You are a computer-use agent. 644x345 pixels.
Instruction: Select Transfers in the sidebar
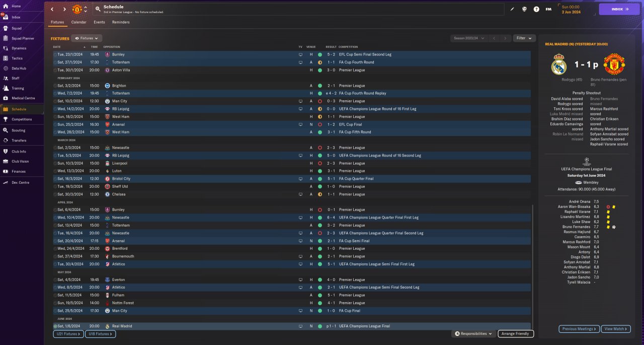22,141
